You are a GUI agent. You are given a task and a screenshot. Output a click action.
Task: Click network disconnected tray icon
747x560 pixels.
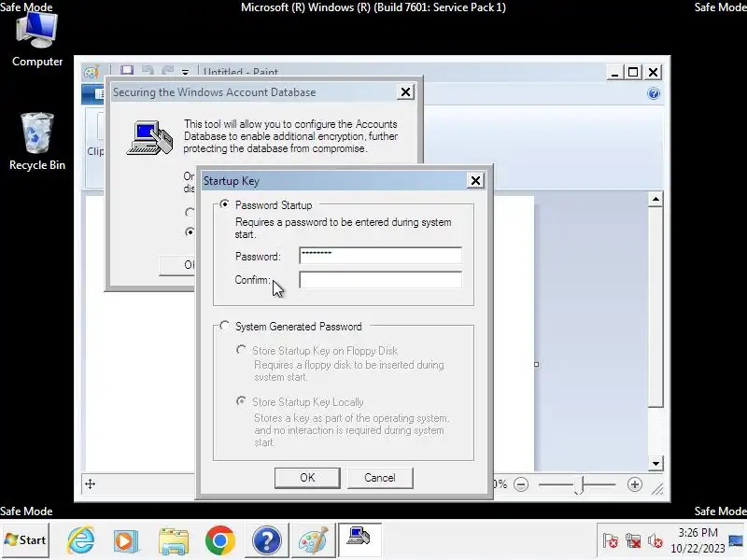point(633,541)
